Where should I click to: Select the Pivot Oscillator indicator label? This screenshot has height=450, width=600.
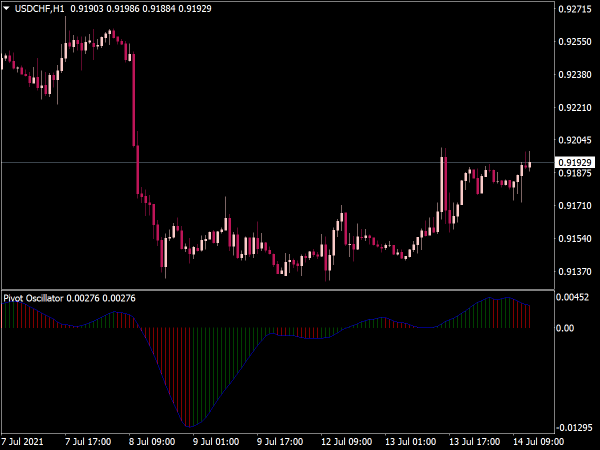click(33, 298)
